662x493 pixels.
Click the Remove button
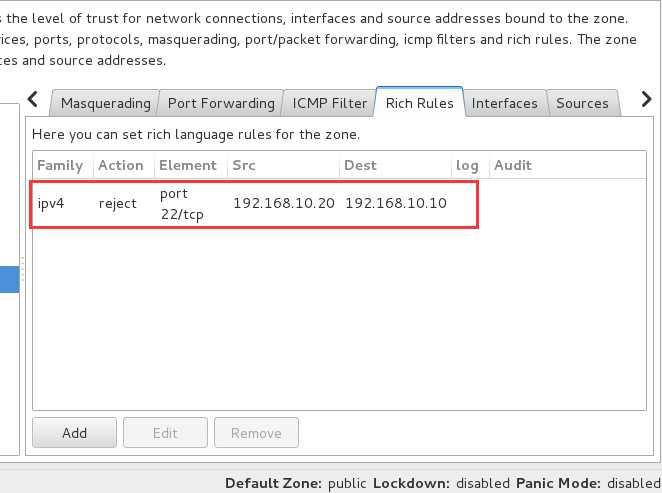click(256, 433)
